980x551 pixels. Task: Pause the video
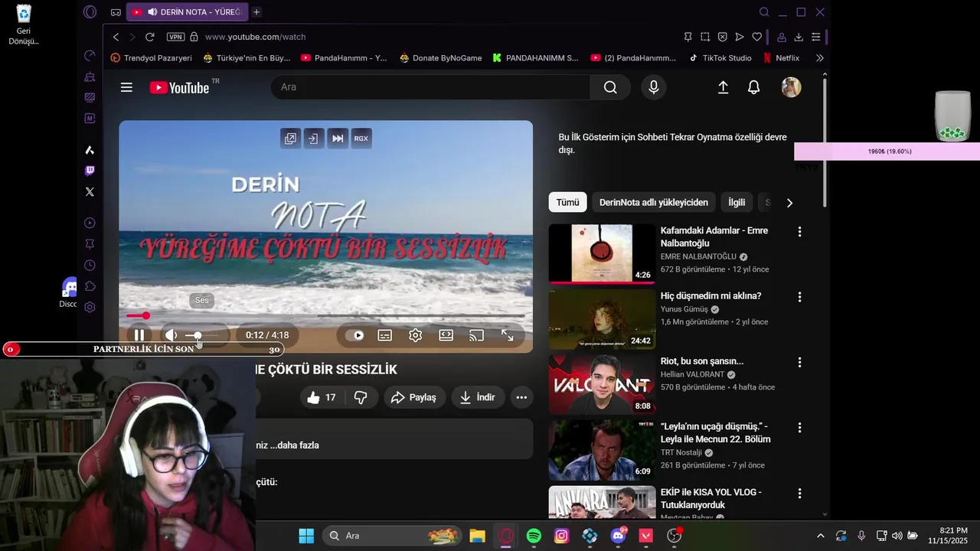pyautogui.click(x=139, y=335)
